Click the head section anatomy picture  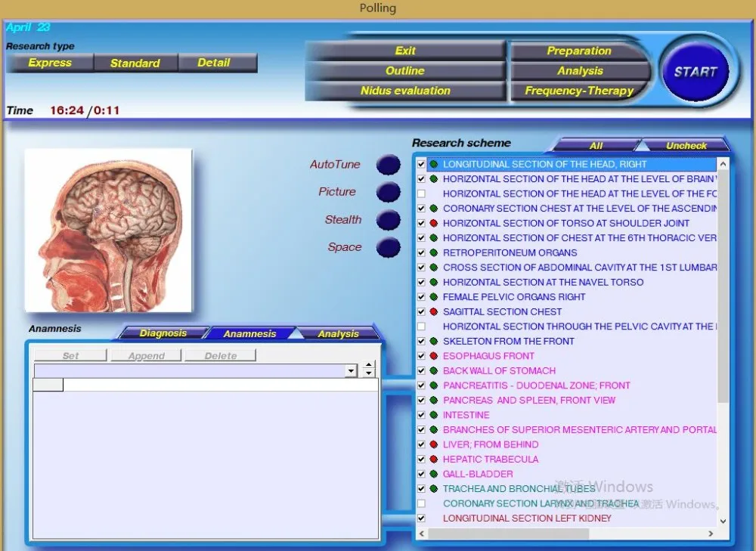point(109,230)
